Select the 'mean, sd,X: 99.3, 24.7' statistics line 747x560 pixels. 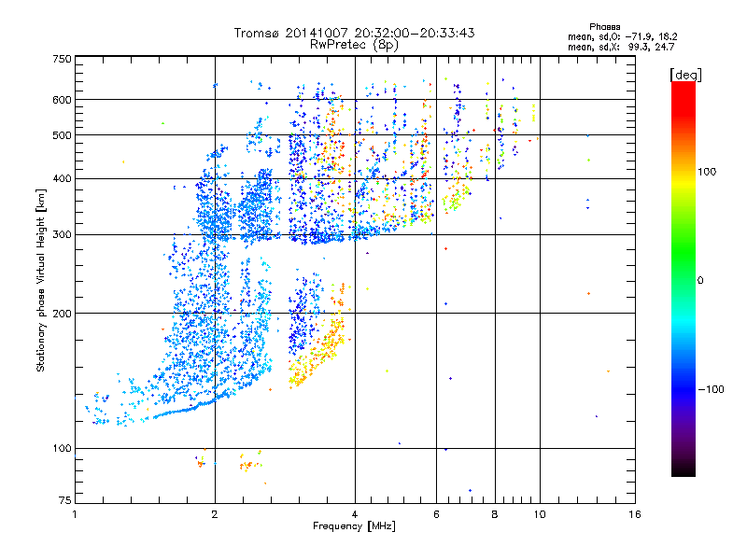point(621,47)
